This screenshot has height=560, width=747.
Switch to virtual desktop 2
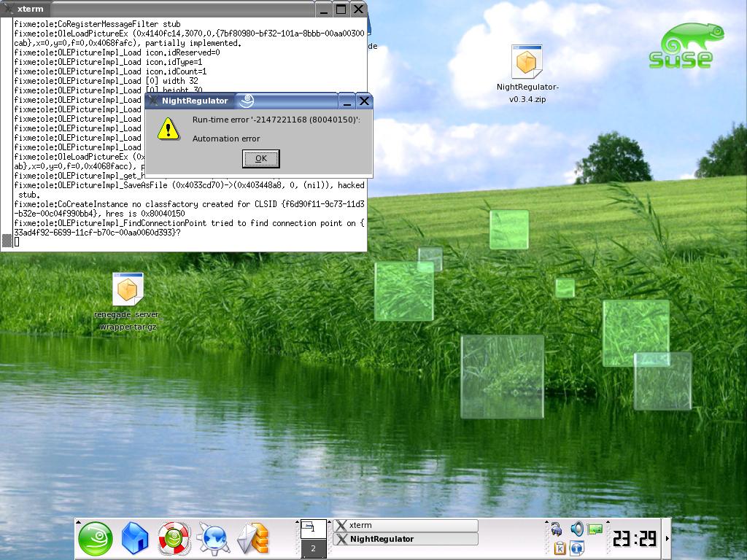click(x=314, y=548)
